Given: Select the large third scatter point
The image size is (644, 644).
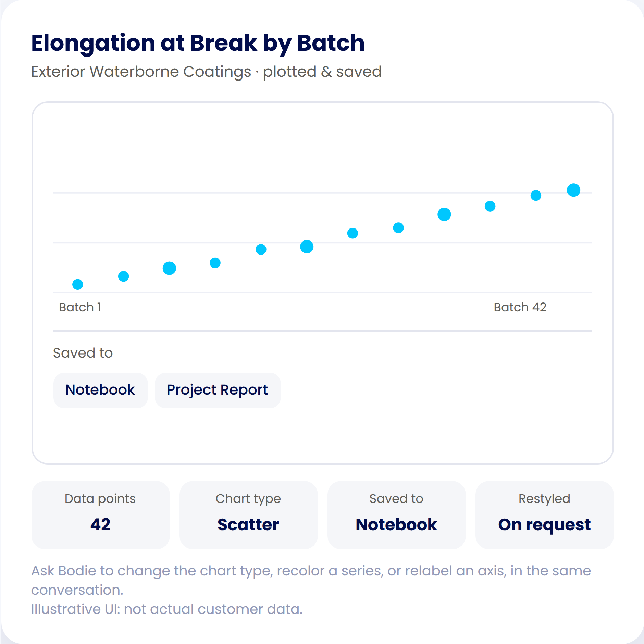Looking at the screenshot, I should (169, 268).
